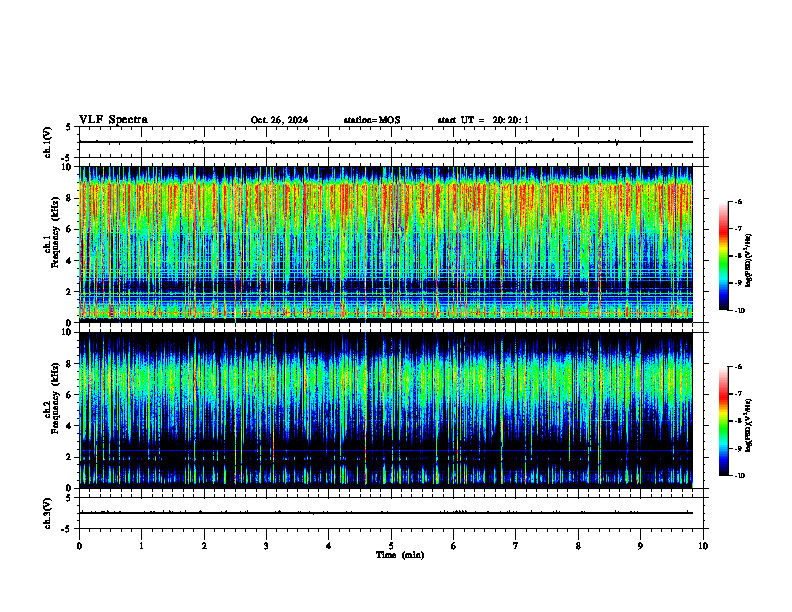Click time axis tick label "9"
Image resolution: width=792 pixels, height=612 pixels.
pos(640,546)
